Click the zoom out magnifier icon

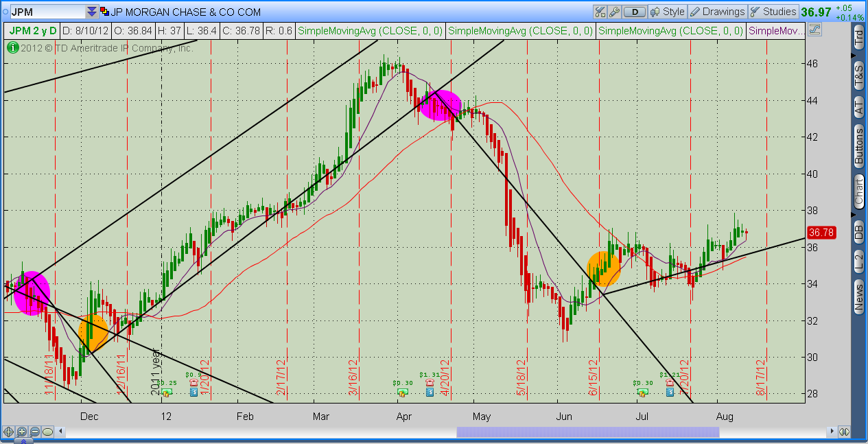pyautogui.click(x=34, y=432)
